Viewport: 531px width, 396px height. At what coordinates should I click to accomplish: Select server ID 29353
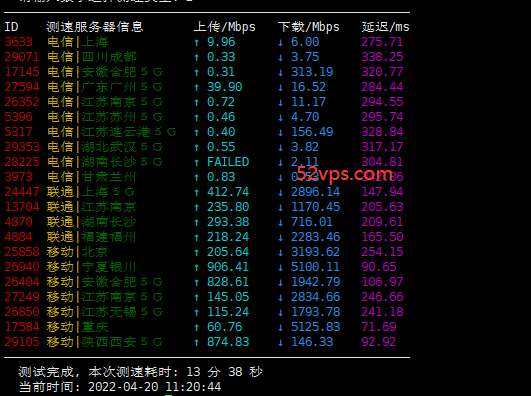22,147
